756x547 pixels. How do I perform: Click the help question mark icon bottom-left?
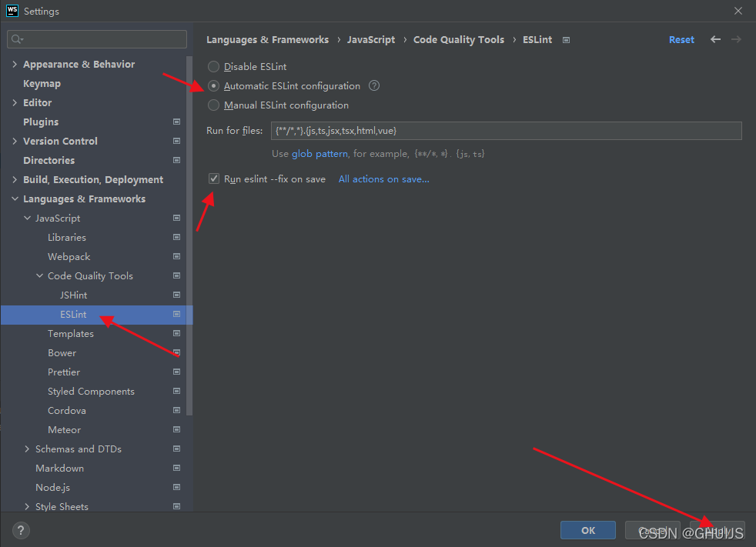[20, 530]
